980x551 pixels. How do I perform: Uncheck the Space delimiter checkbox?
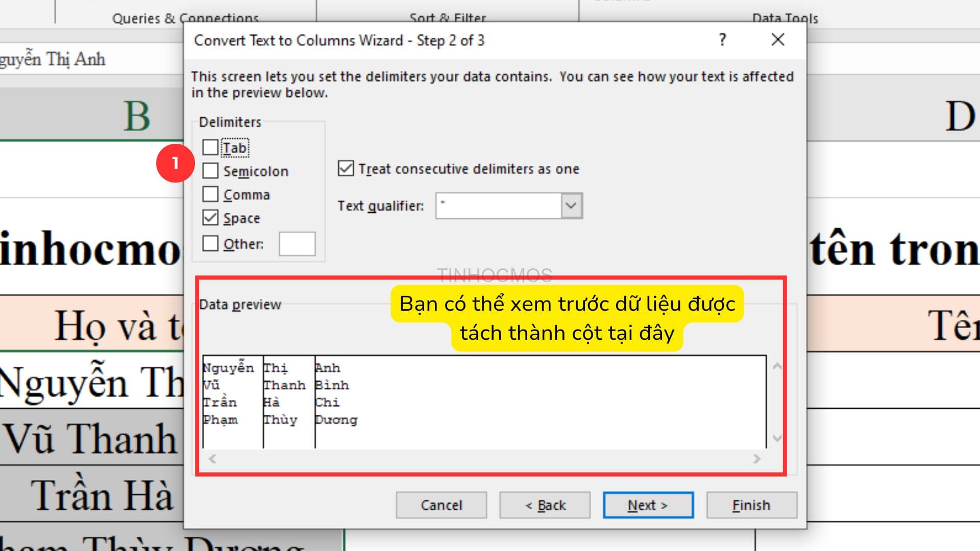coord(210,218)
